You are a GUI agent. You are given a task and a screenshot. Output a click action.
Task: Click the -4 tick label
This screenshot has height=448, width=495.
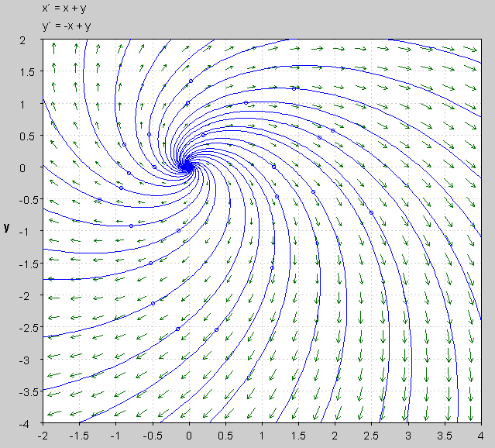[24, 424]
